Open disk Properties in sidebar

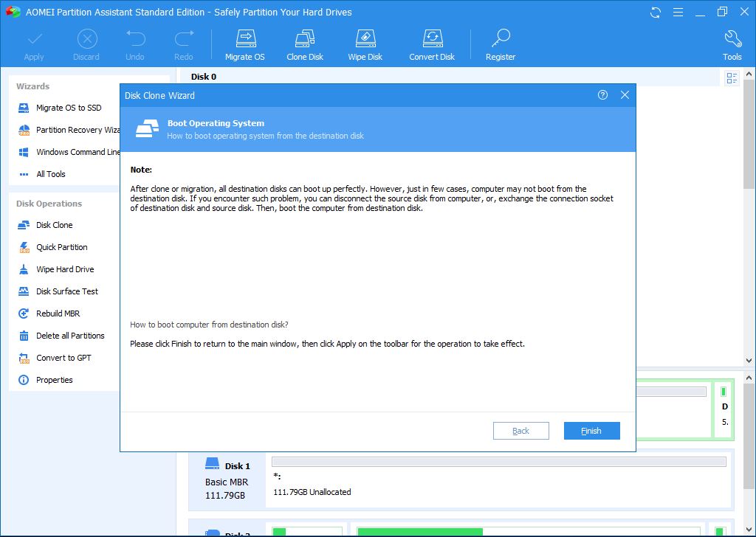54,380
